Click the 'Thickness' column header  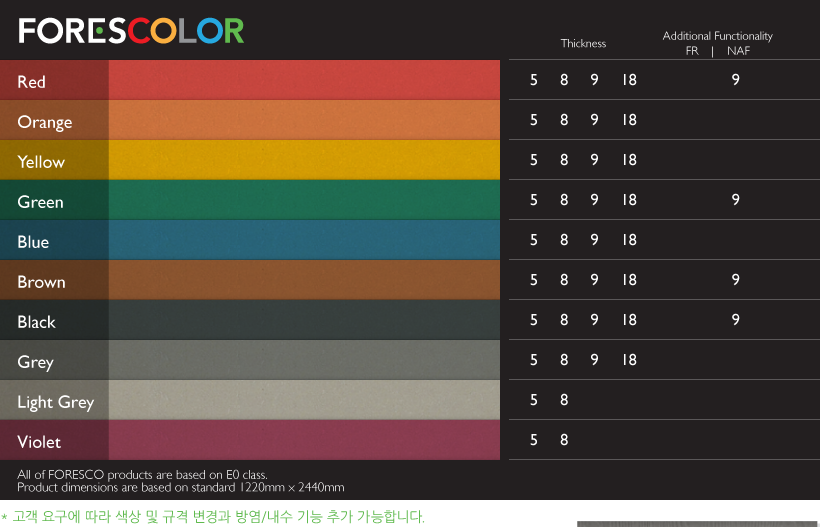(583, 43)
